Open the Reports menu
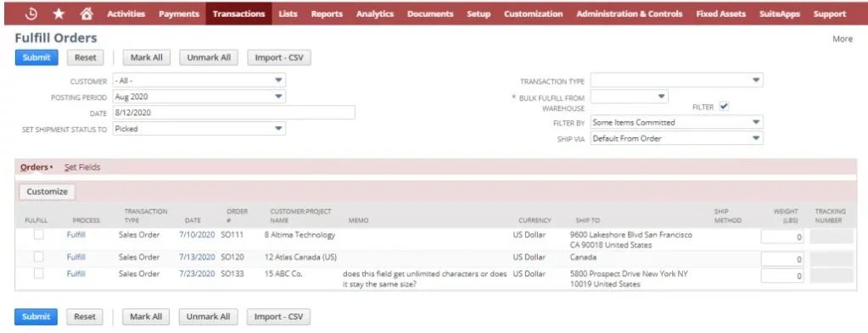The image size is (868, 333). [x=327, y=14]
